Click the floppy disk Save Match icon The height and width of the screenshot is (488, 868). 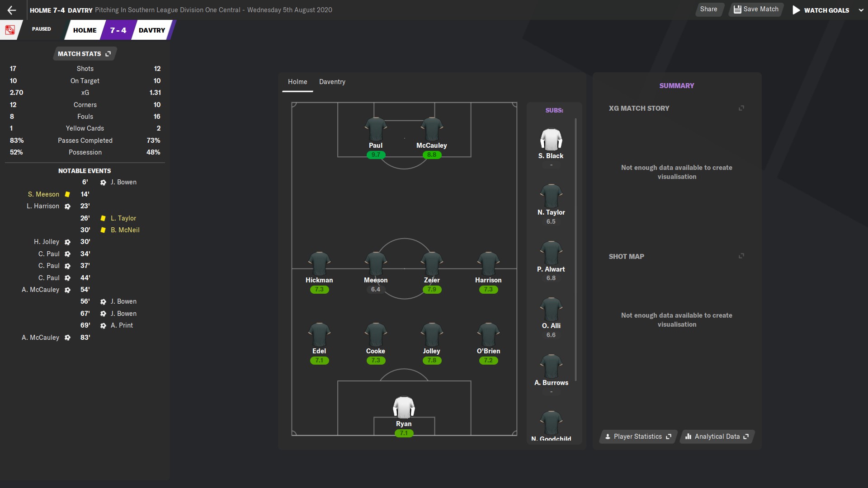(737, 9)
